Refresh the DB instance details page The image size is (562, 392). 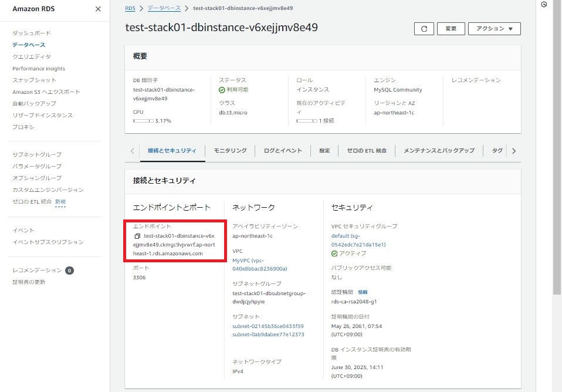point(424,28)
